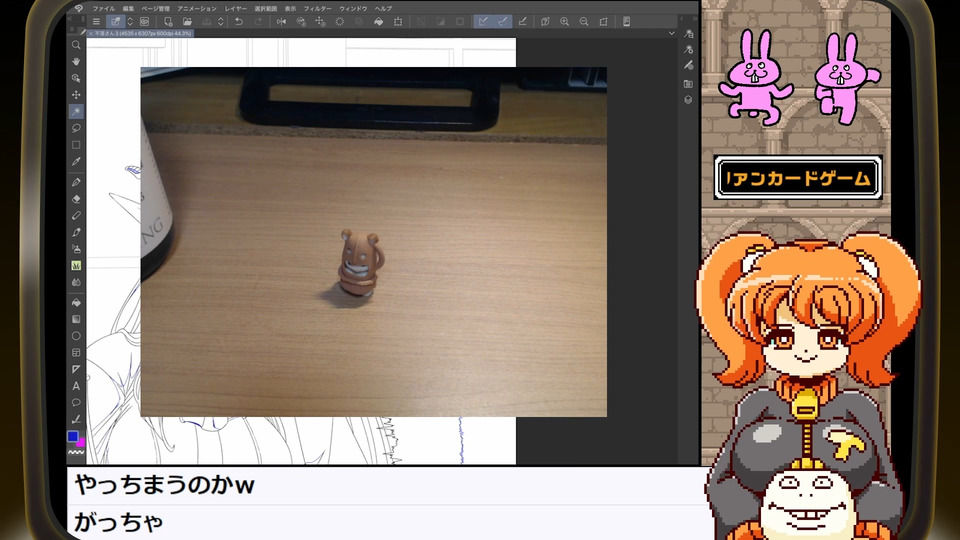
Task: Create a new canvas with New icon
Action: pyautogui.click(x=168, y=21)
